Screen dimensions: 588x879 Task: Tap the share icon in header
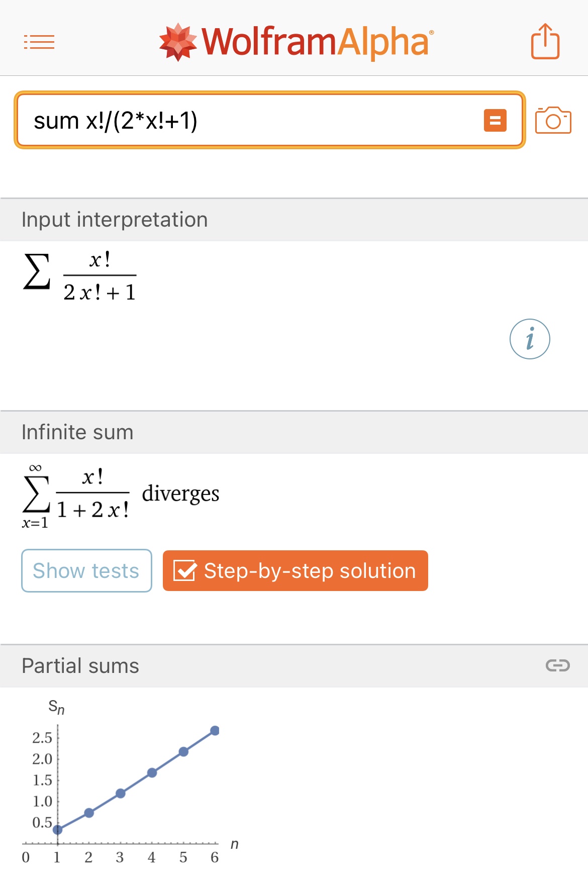(x=545, y=41)
